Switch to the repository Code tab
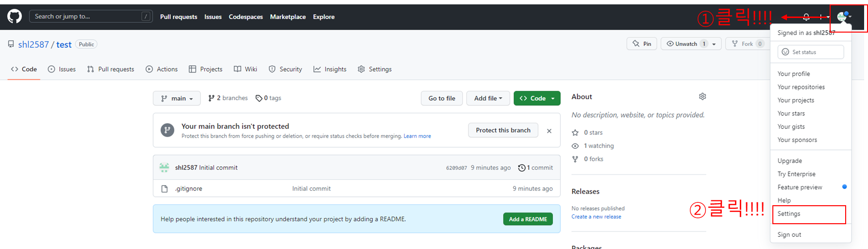 tap(24, 69)
